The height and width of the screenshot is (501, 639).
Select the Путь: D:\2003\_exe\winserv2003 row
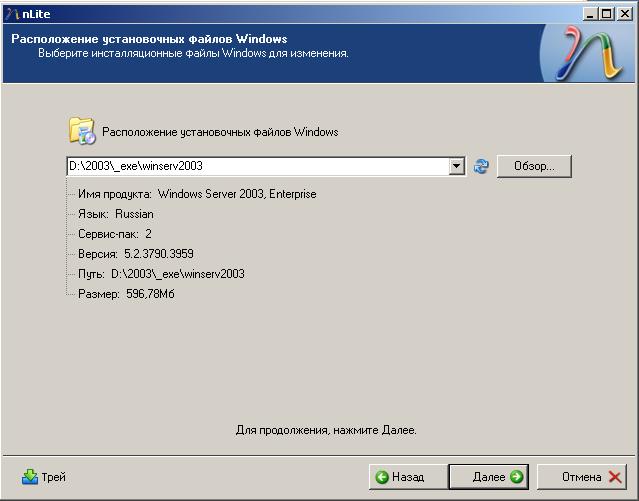161,274
